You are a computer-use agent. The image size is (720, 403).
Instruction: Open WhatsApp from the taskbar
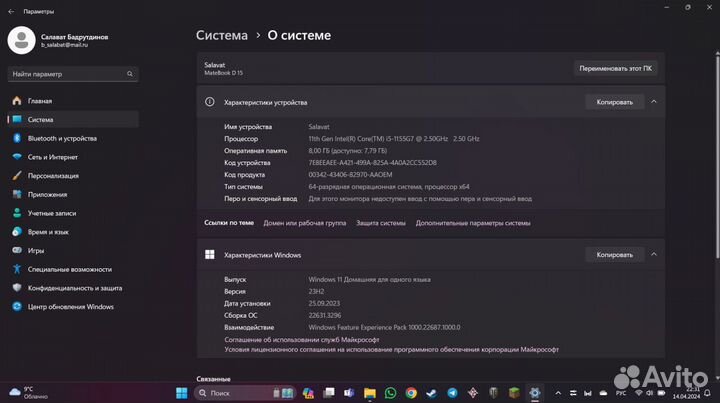click(x=390, y=393)
